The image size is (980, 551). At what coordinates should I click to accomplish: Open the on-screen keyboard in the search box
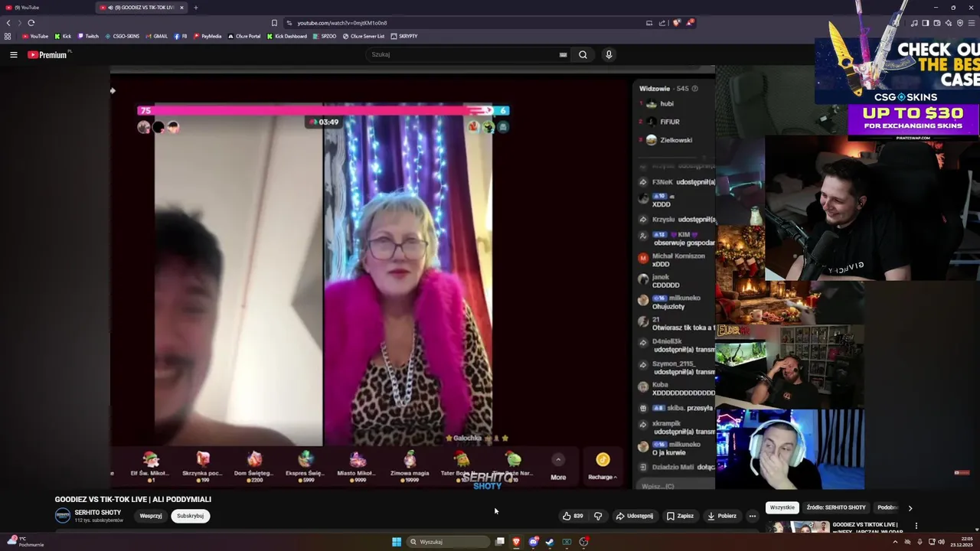[563, 54]
